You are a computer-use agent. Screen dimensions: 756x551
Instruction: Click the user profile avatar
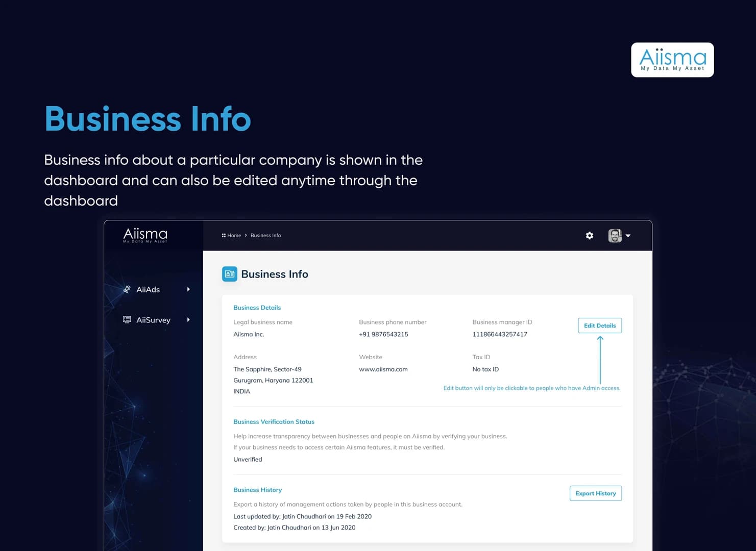point(615,235)
